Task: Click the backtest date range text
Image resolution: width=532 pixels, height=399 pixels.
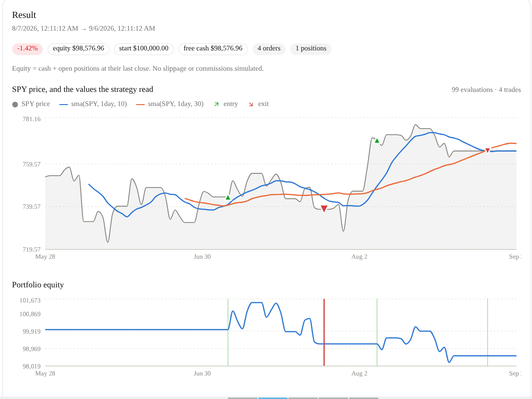Action: (x=83, y=28)
